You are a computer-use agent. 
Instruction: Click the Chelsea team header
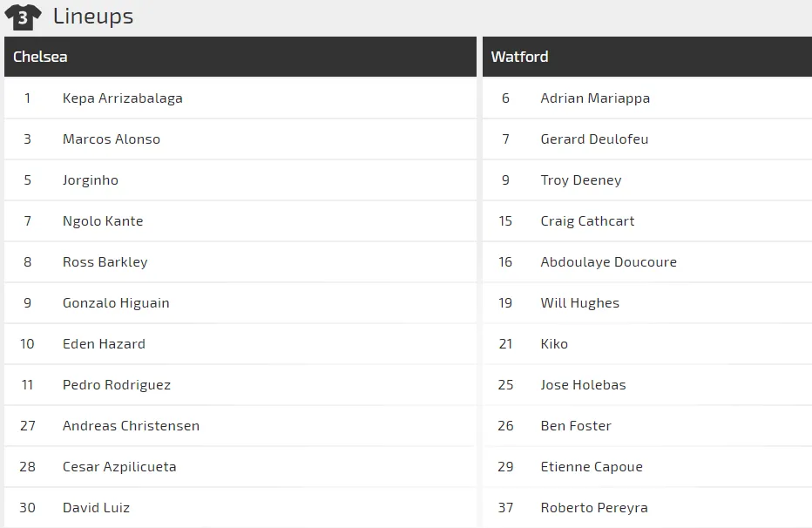coord(40,57)
